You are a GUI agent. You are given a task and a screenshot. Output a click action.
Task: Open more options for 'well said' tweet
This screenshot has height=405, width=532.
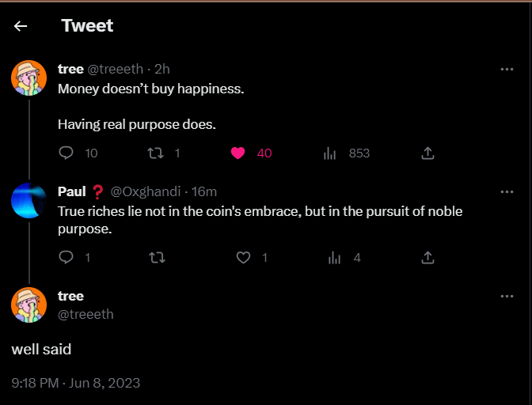pos(507,296)
